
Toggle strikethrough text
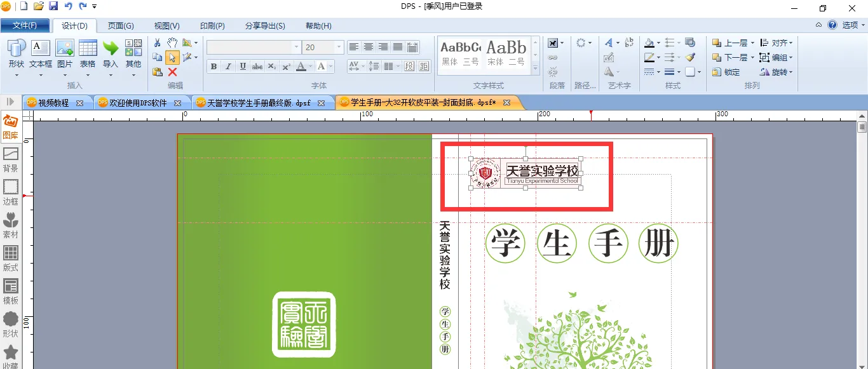(257, 67)
